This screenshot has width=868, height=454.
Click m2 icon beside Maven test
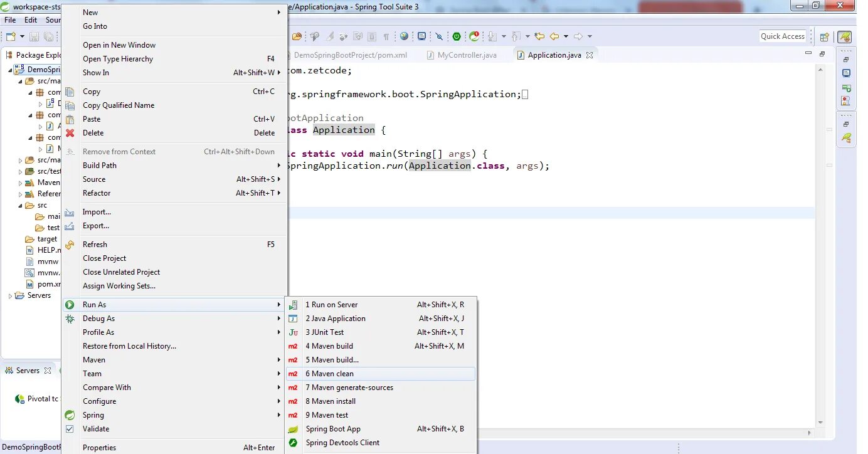pos(293,415)
